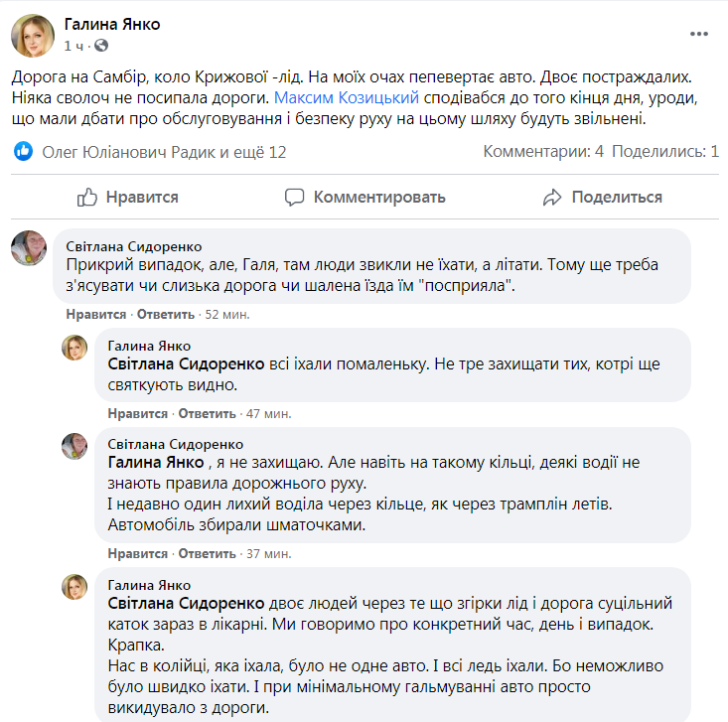Click the blue like reaction icon

tap(24, 152)
